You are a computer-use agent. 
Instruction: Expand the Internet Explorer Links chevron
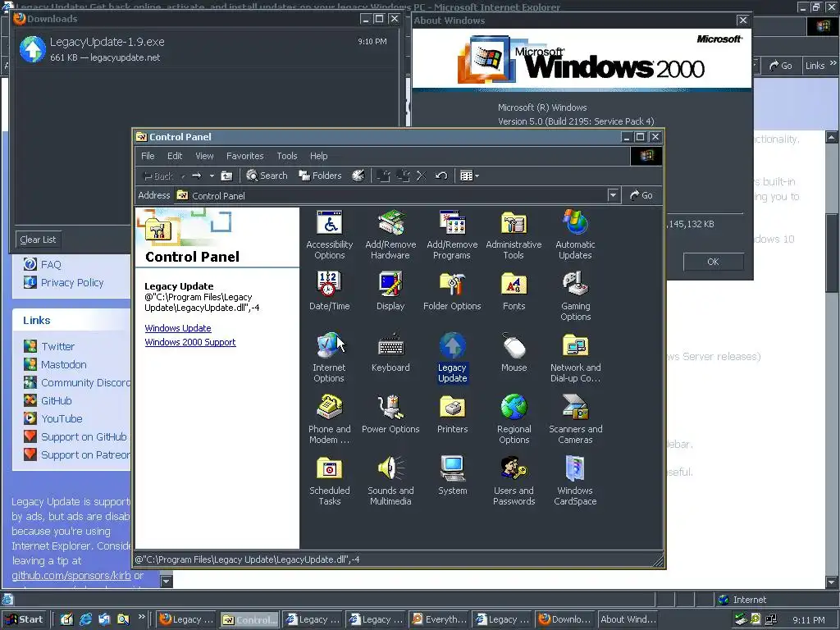[x=833, y=63]
